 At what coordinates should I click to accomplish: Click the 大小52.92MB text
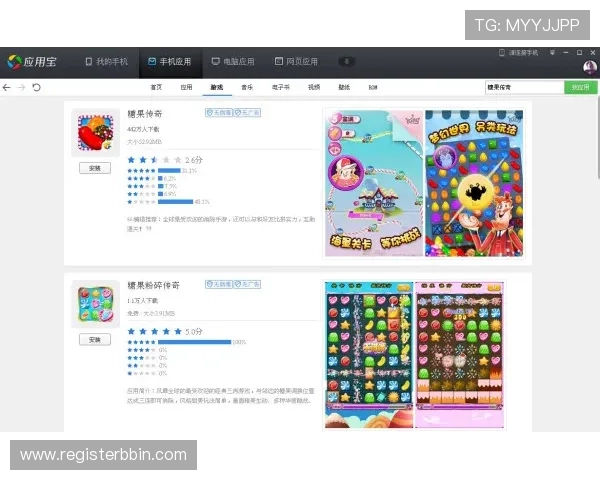click(x=144, y=142)
